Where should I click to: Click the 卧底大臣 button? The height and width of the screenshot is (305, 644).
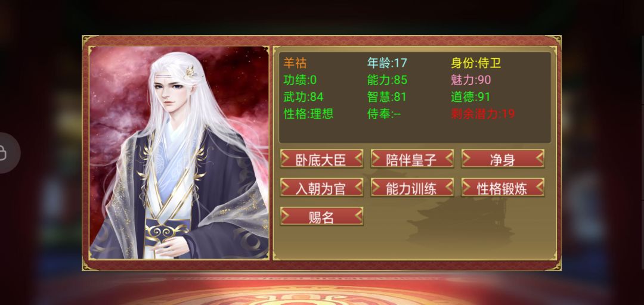[321, 158]
